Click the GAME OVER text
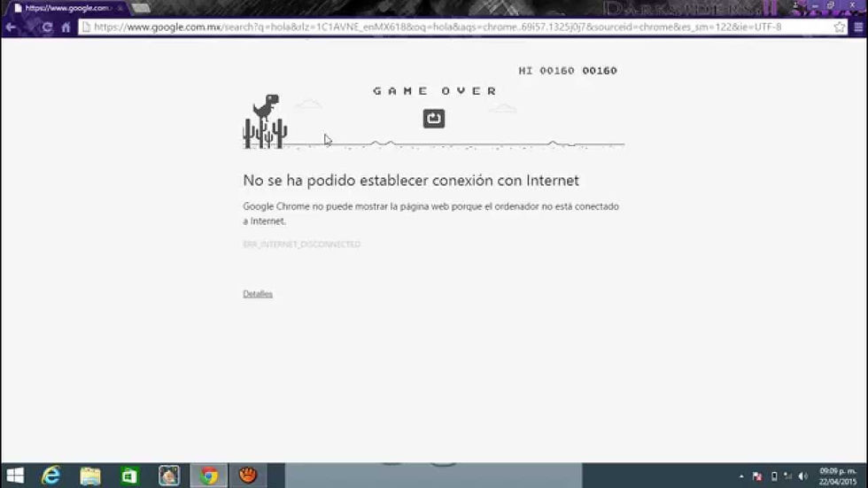 pos(435,90)
